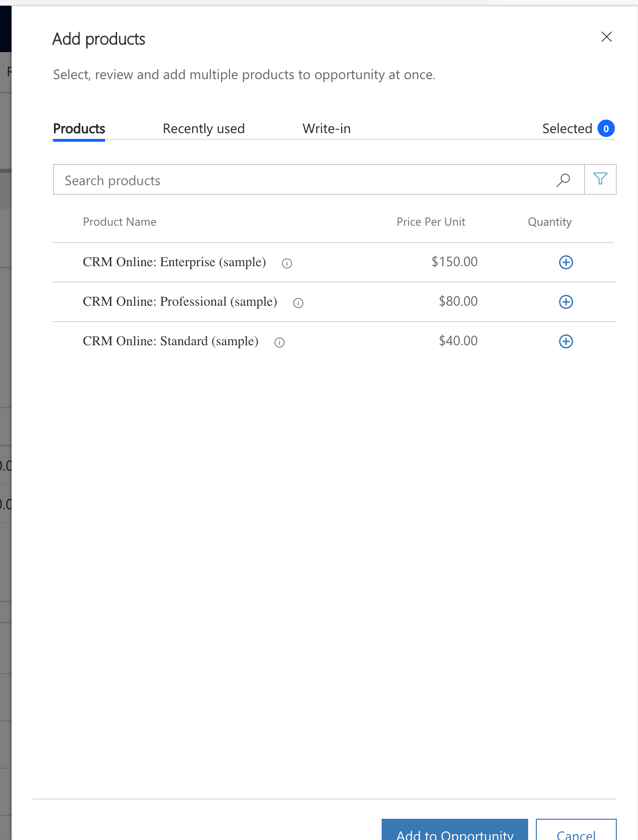638x840 pixels.
Task: Add CRM Online: Enterprise with plus icon
Action: tap(566, 262)
